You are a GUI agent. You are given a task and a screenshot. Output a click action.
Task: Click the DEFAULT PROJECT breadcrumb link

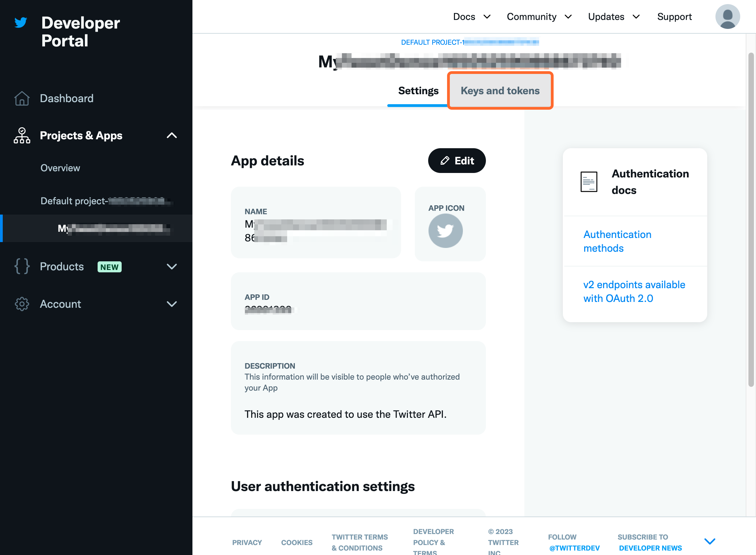coord(470,42)
